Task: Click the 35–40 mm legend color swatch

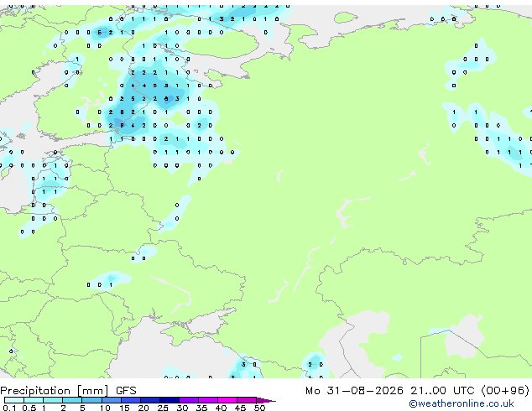Action: tap(207, 400)
